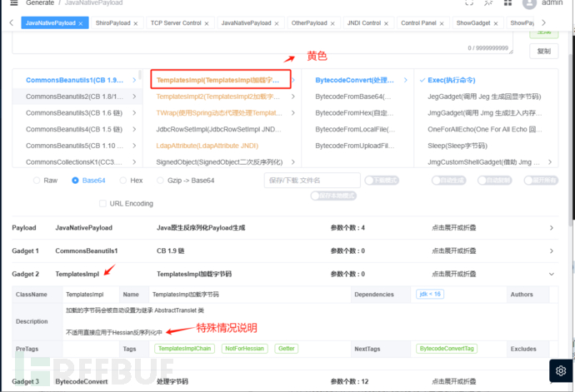Click the 复制 copy button
Image resolution: width=575 pixels, height=392 pixels.
pos(544,51)
